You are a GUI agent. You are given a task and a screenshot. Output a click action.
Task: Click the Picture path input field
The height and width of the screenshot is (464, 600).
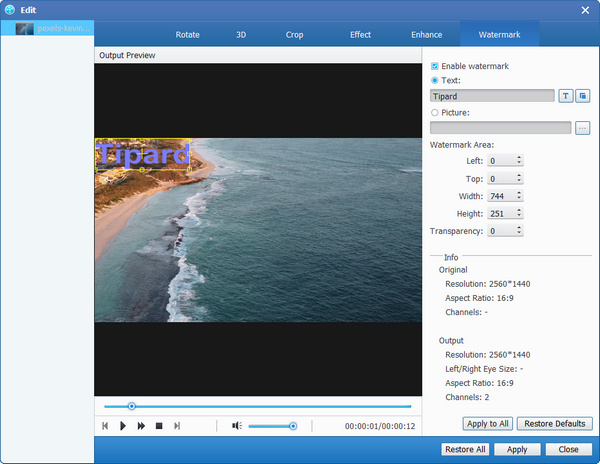tap(501, 128)
